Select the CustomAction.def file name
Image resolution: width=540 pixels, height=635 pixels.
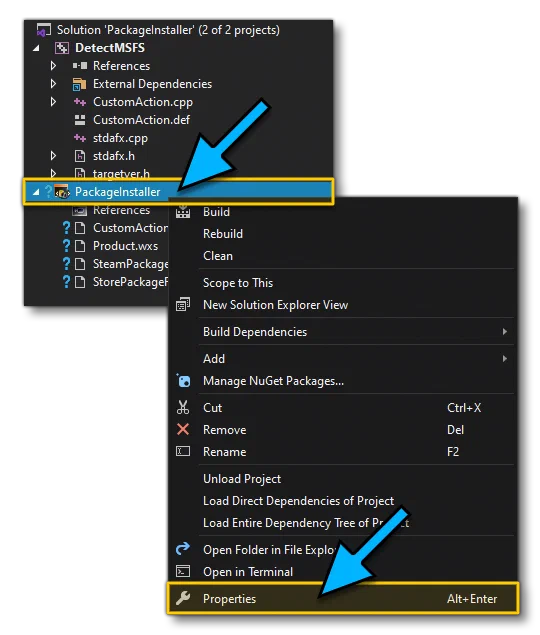[x=141, y=120]
